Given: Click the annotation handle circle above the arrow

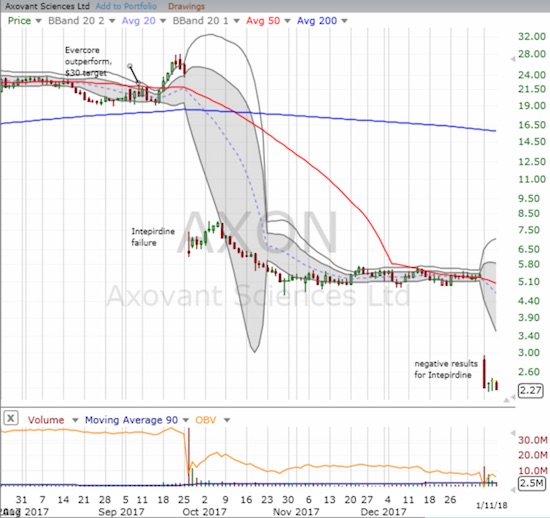Looking at the screenshot, I should 130,66.
